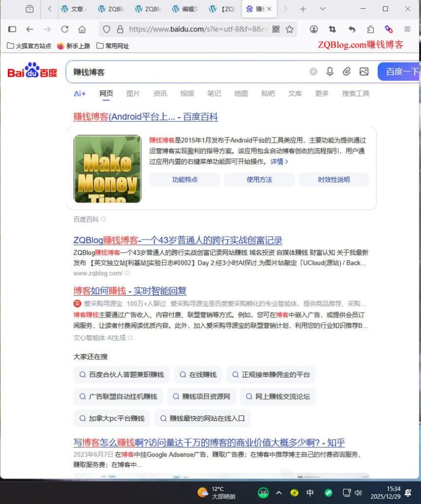Open 博客如何赚钱 实时智能回复 link
This screenshot has width=421, height=504.
(x=130, y=290)
